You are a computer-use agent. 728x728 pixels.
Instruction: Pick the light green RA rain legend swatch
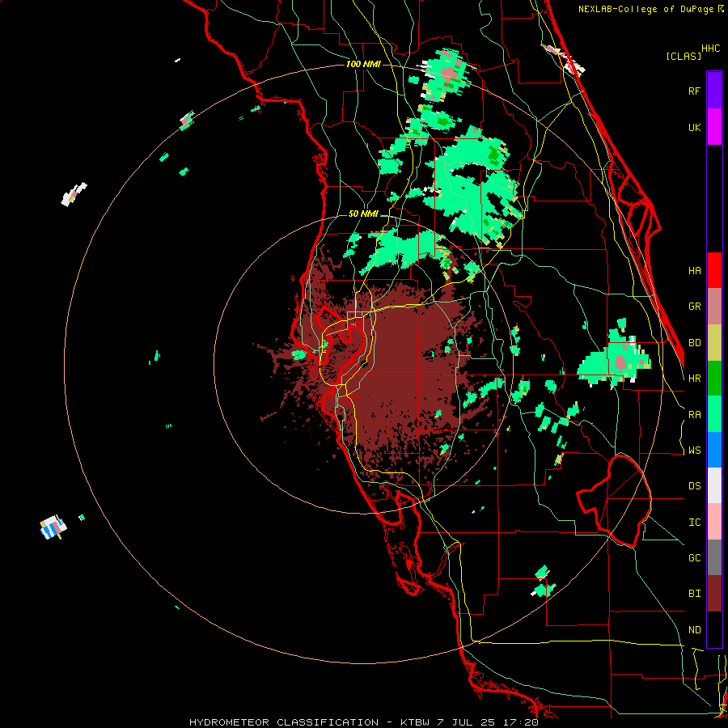pyautogui.click(x=714, y=413)
